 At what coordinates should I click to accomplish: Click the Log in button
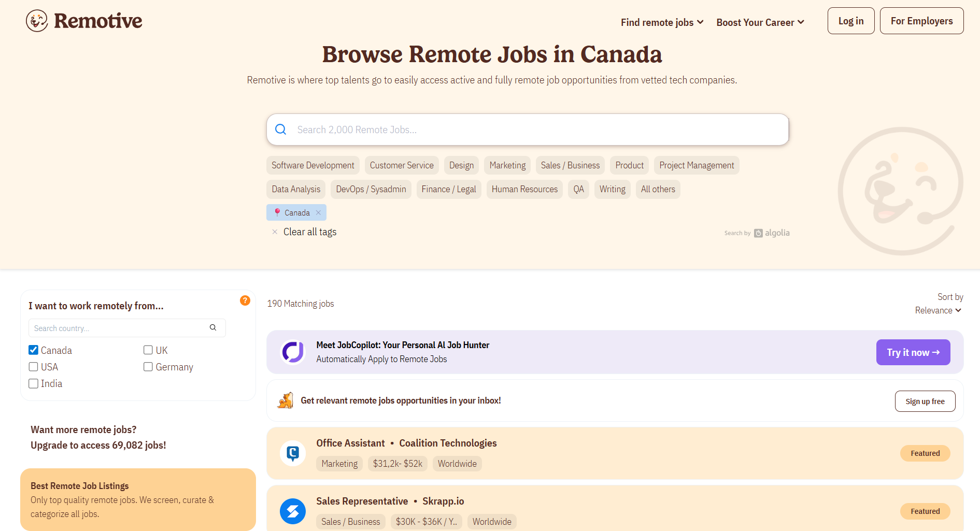[851, 21]
